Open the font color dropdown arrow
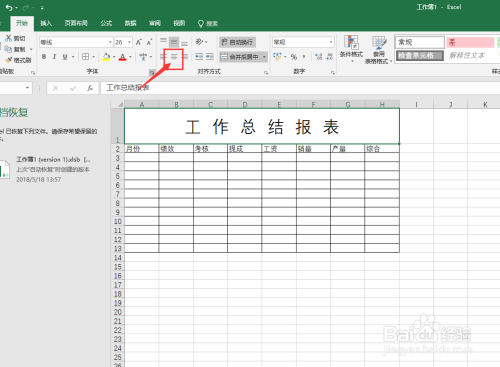This screenshot has height=367, width=500. 130,57
